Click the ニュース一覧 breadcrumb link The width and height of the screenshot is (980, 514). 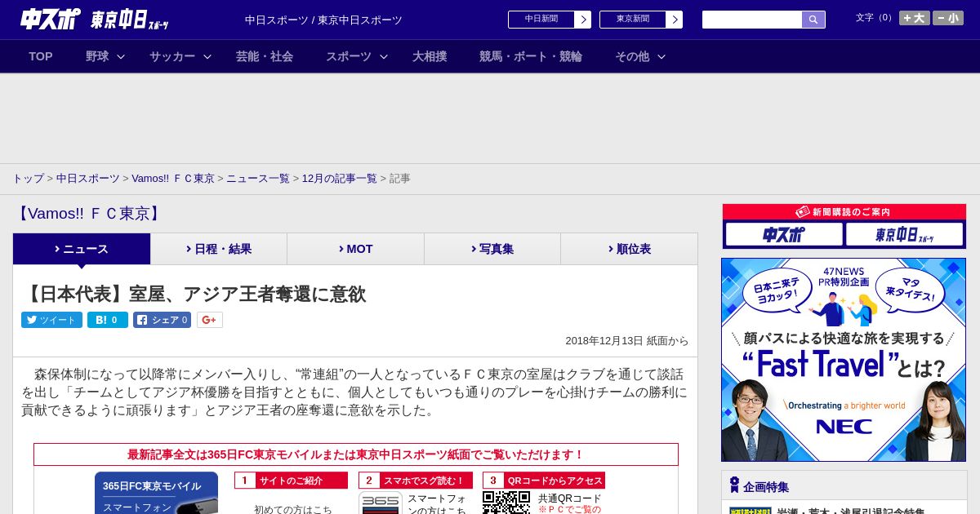point(258,179)
